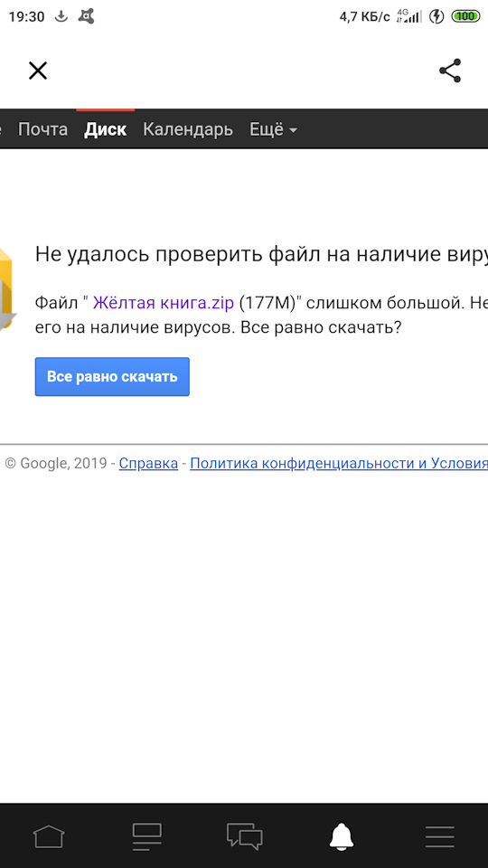Open the Жёлтая книга.zip file link

tap(164, 303)
